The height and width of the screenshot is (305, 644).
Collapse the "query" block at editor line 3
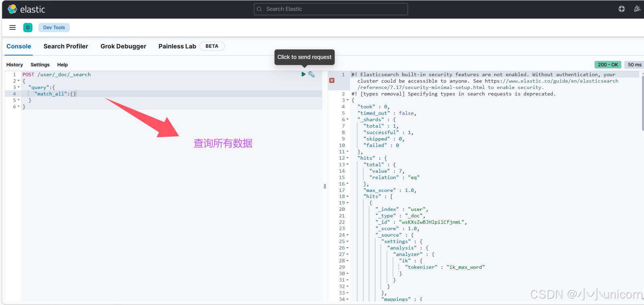click(x=19, y=87)
